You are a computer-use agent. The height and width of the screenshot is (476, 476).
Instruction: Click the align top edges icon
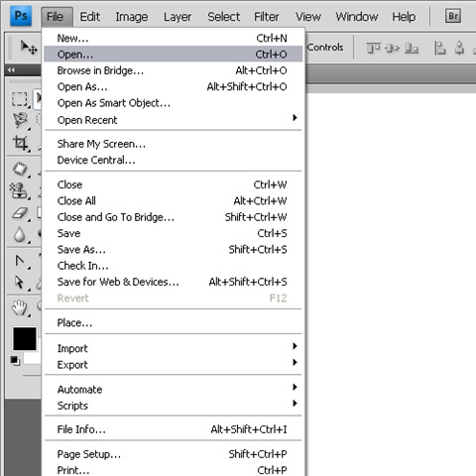[373, 49]
